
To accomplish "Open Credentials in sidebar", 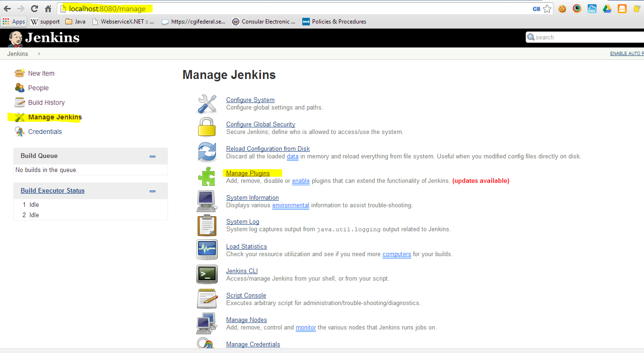I will tap(45, 132).
